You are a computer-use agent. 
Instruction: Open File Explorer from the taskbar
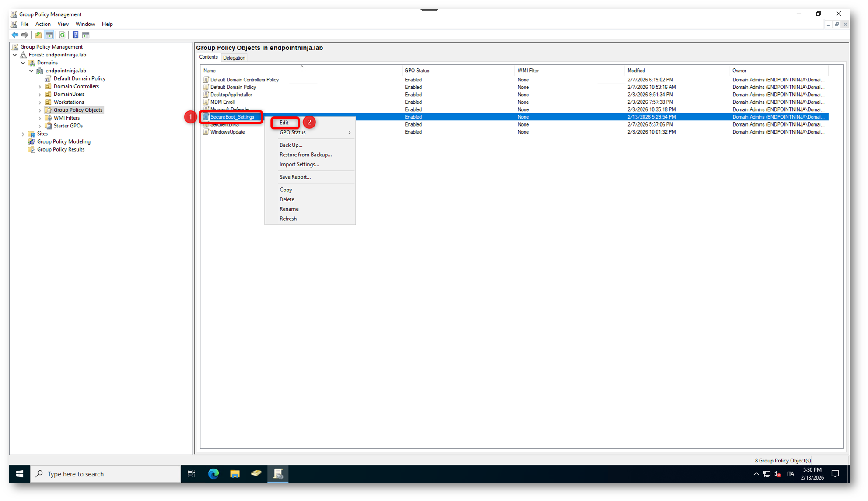pos(235,474)
